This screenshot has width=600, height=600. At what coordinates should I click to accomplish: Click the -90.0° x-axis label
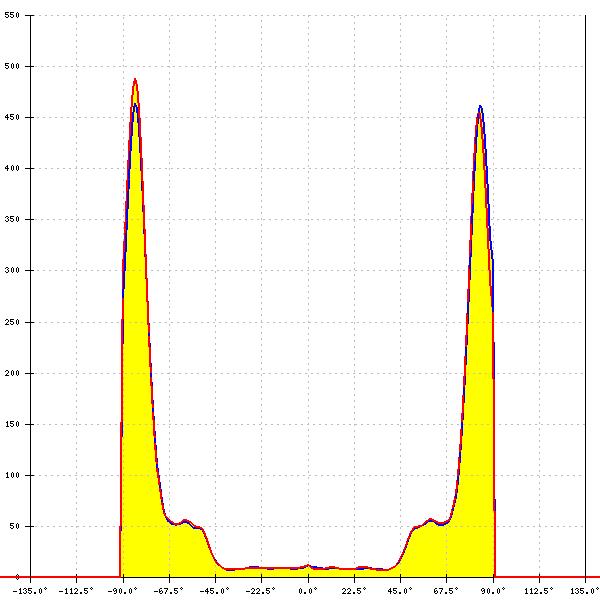click(x=124, y=591)
